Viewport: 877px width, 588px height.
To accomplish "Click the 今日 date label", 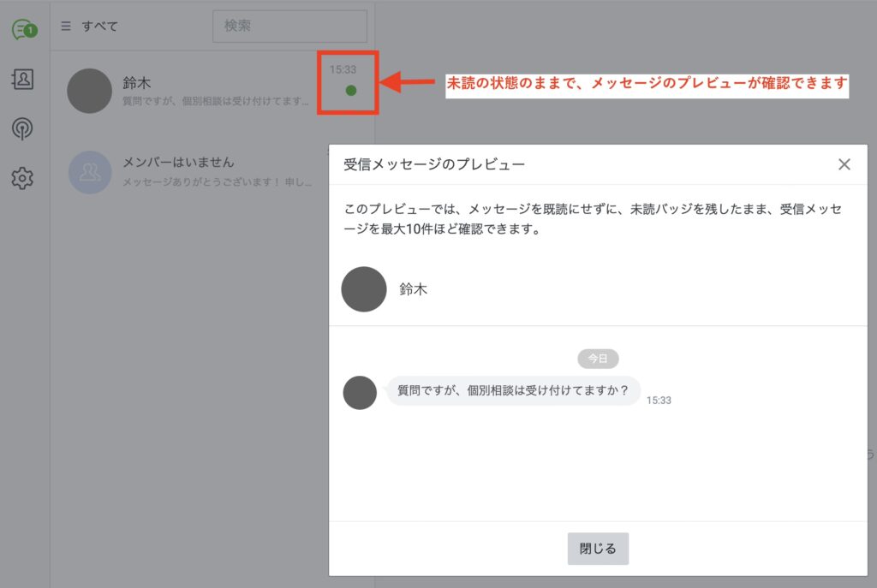I will 598,359.
